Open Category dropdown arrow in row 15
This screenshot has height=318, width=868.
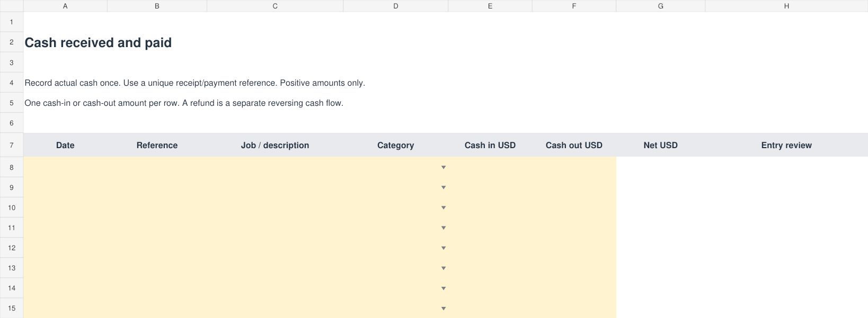[444, 308]
